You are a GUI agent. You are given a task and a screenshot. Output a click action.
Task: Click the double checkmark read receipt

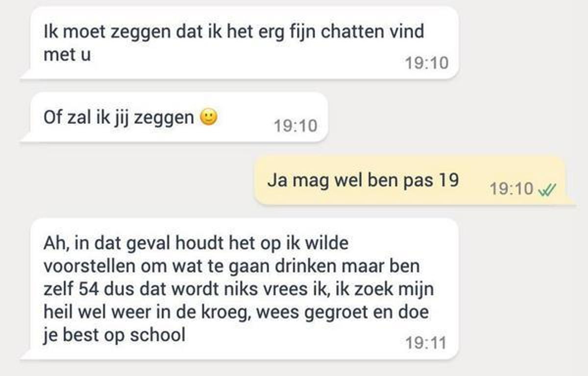coord(547,189)
